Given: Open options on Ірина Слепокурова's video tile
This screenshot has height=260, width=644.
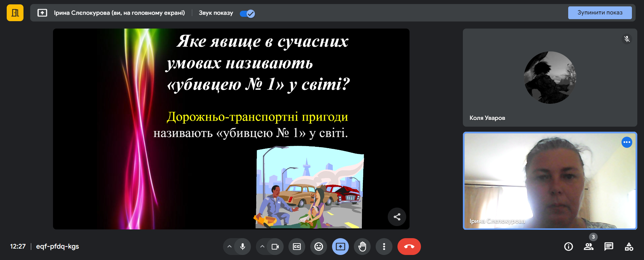Looking at the screenshot, I should 627,142.
